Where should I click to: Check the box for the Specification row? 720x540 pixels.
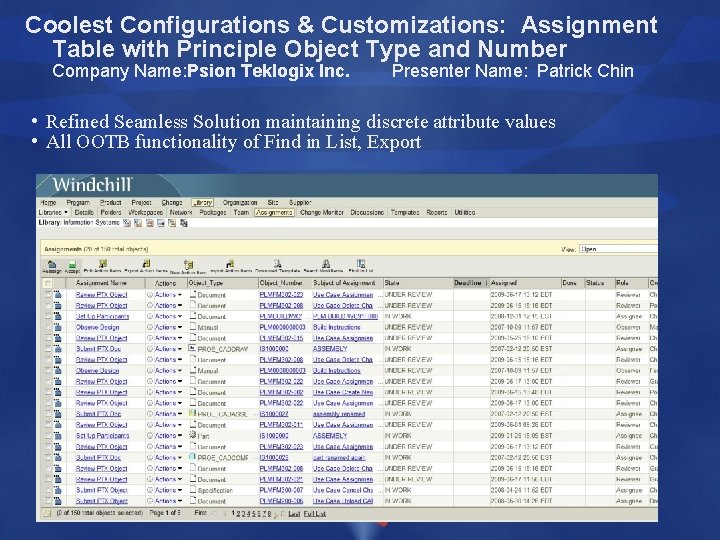(48, 490)
